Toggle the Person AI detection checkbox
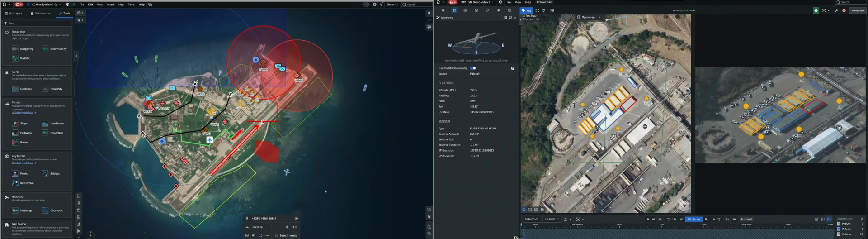 coord(839,224)
